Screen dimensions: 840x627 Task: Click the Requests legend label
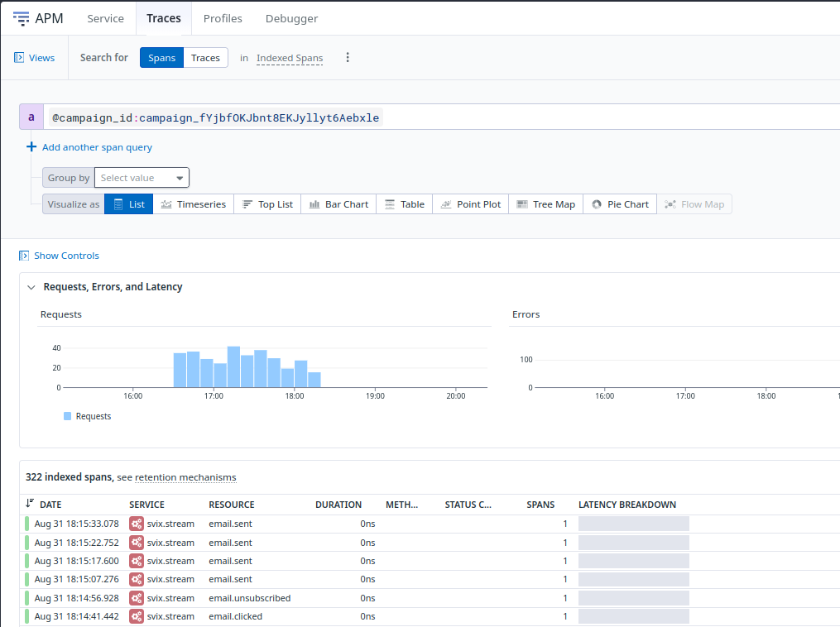[x=94, y=416]
